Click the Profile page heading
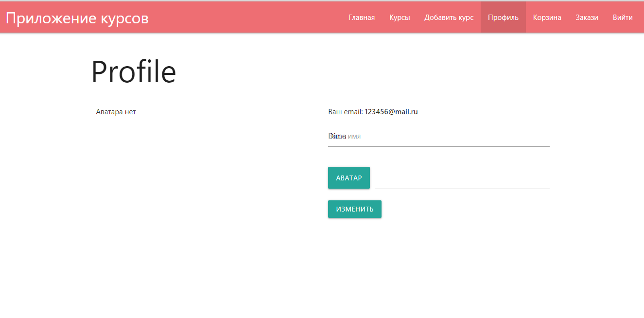Image resolution: width=644 pixels, height=318 pixels. [134, 71]
